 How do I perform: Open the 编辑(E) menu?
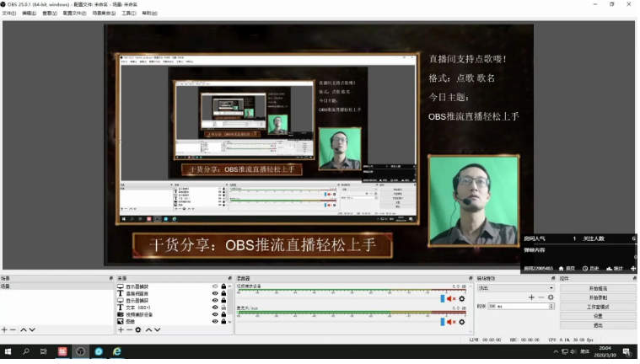29,13
